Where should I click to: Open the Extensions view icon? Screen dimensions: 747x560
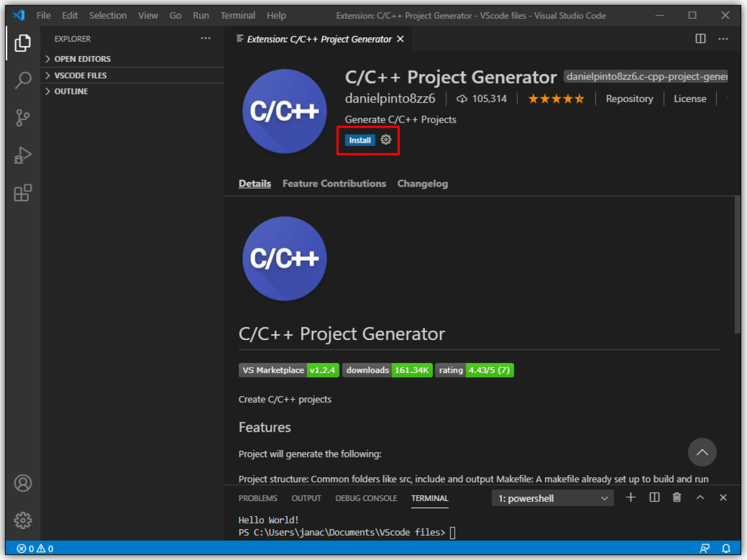coord(22,192)
